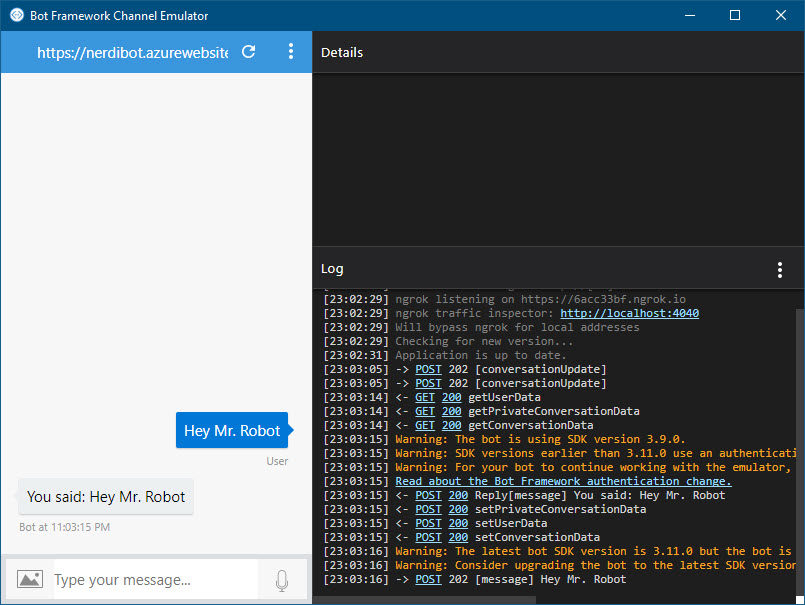The width and height of the screenshot is (805, 605).
Task: Click the microphone icon
Action: (x=282, y=580)
